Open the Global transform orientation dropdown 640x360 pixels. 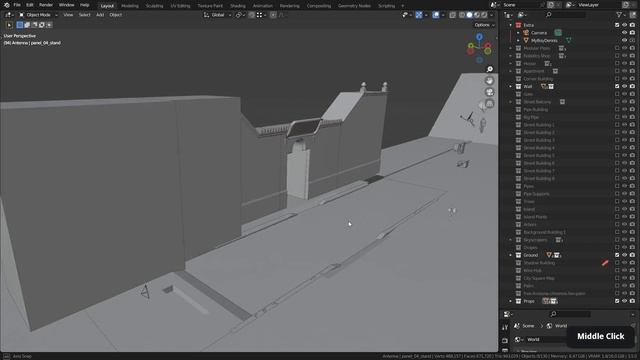(218, 15)
